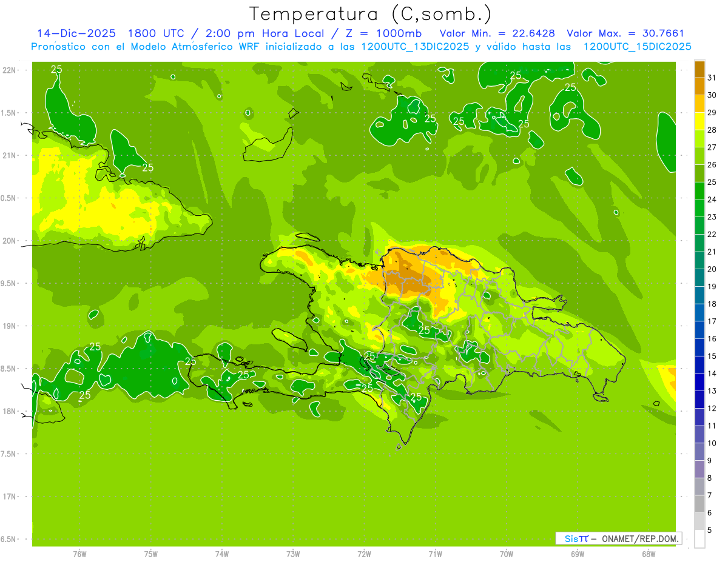The image size is (728, 562).
Task: Click the orange legend swatch between 30 and 31
Action: pyautogui.click(x=699, y=86)
